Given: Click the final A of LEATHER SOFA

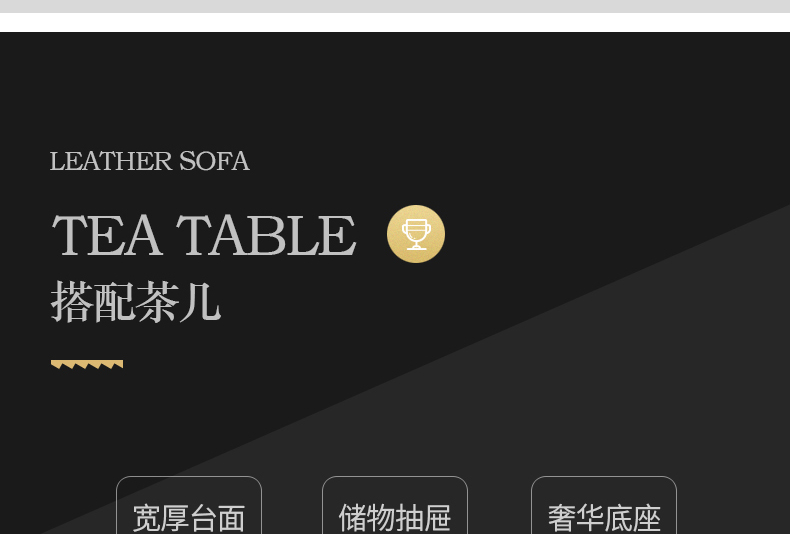Looking at the screenshot, I should point(241,161).
